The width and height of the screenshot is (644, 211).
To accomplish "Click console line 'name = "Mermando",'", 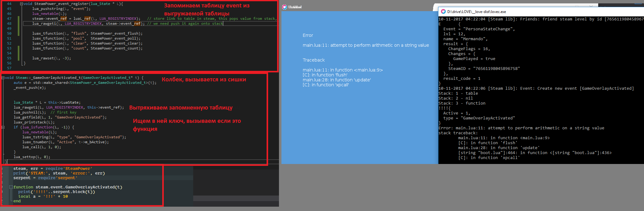I will point(466,39).
